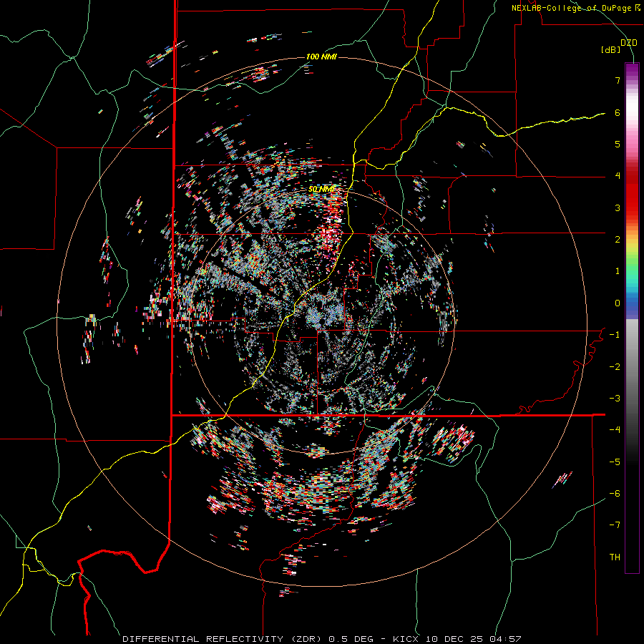Viewport: 644px width, 644px height.
Task: Click the TH label on the legend
Action: (615, 557)
